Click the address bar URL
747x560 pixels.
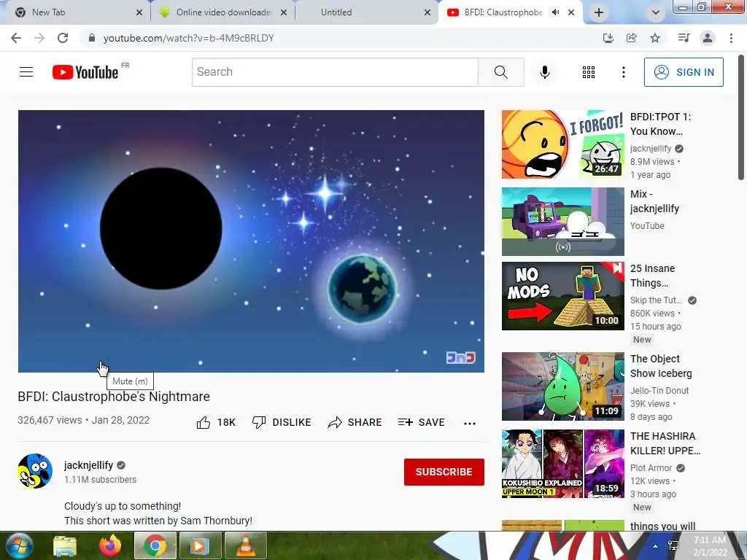coord(189,38)
